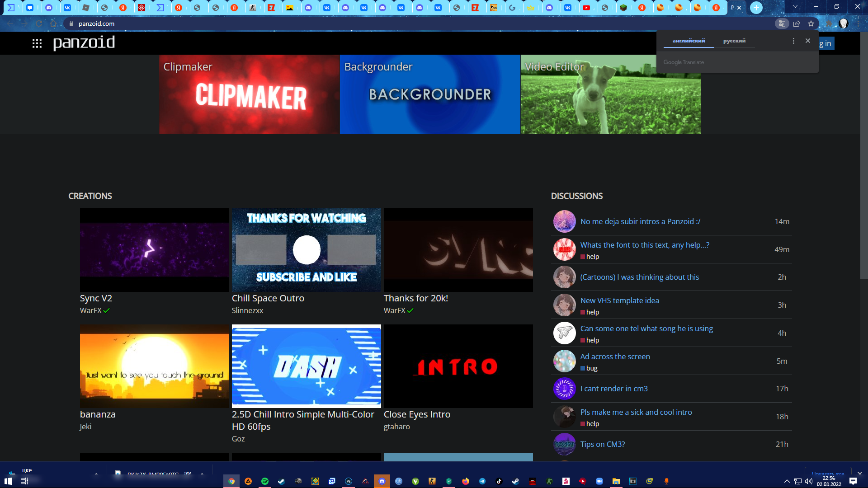868x488 pixels.
Task: Click the bug tag under 'Ad across the screen'
Action: click(589, 368)
